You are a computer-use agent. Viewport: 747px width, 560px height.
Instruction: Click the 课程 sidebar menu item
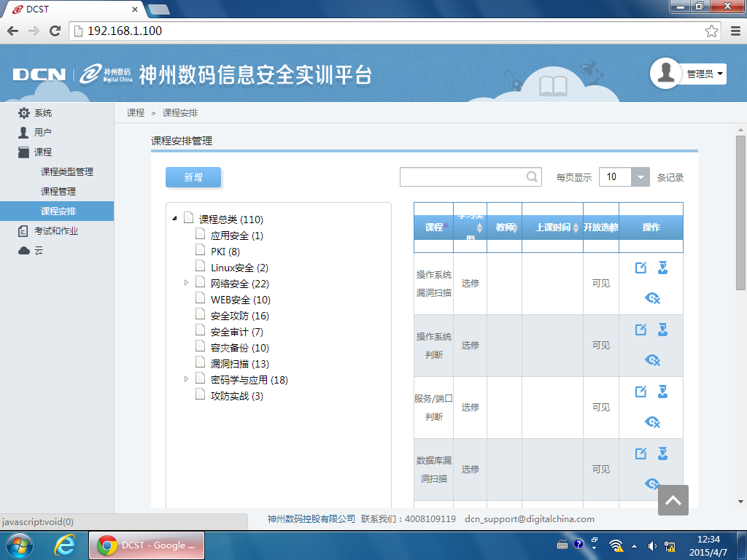(x=34, y=152)
